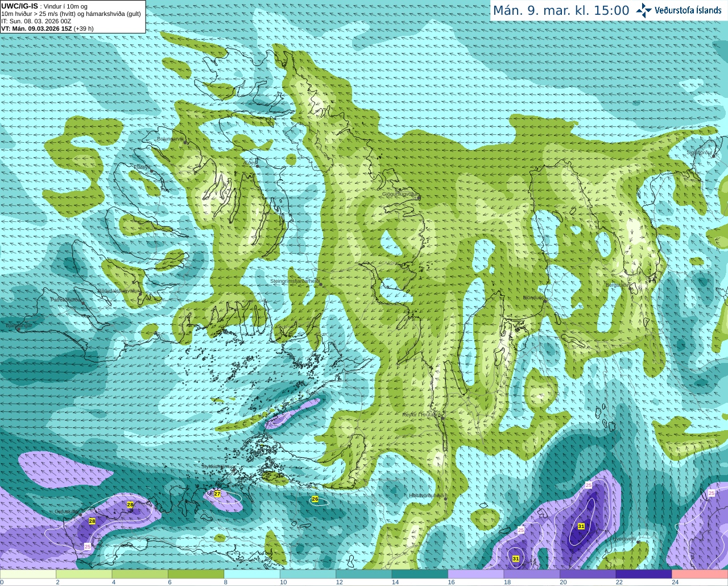
Task: Select the 18–20 m/s legend swatch
Action: (x=532, y=574)
